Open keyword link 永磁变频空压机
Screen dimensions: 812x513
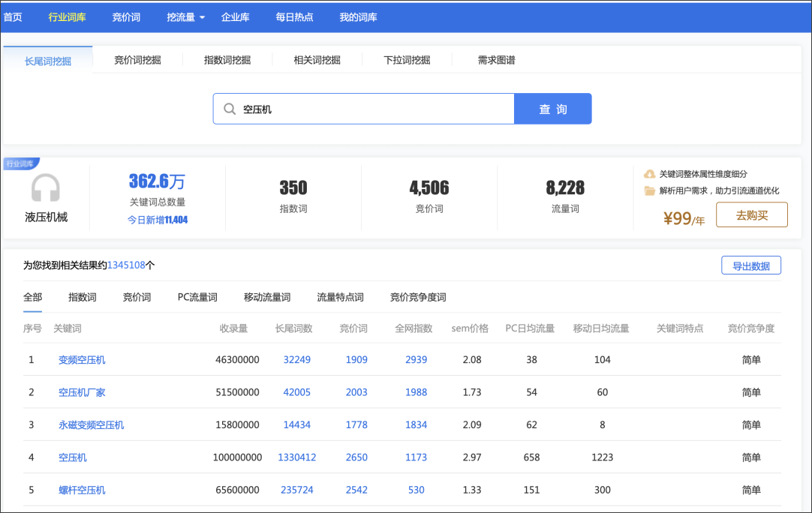tap(91, 425)
